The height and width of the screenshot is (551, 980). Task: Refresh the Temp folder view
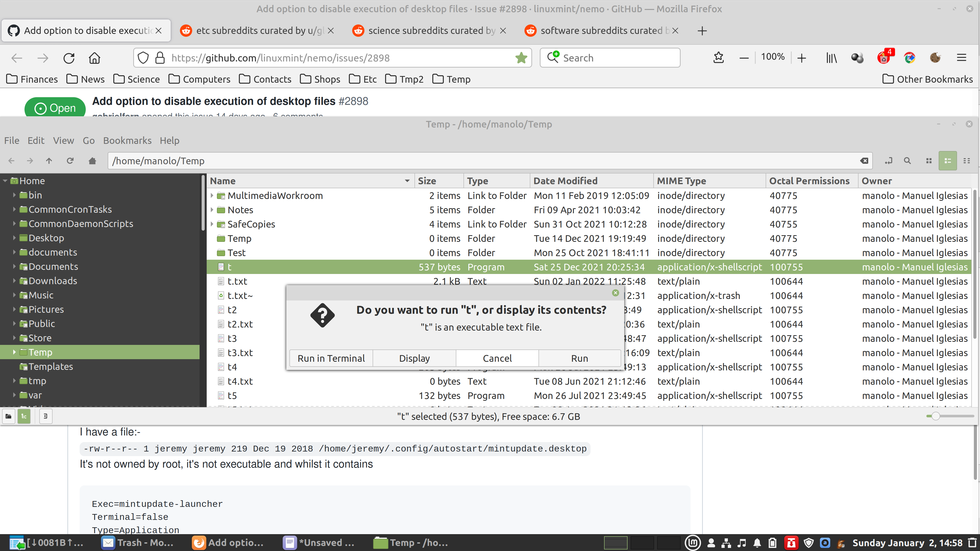pos(70,160)
